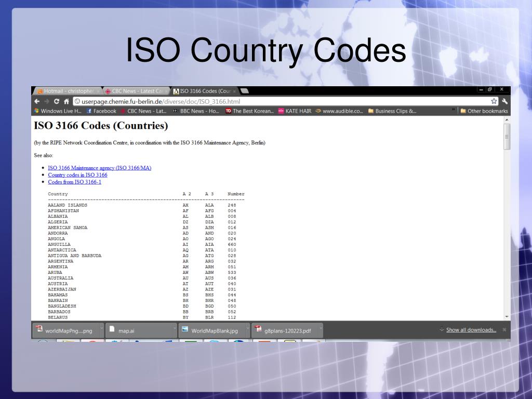The image size is (532, 399).
Task: Open the BBC News - Ho... bookmark
Action: 196,111
